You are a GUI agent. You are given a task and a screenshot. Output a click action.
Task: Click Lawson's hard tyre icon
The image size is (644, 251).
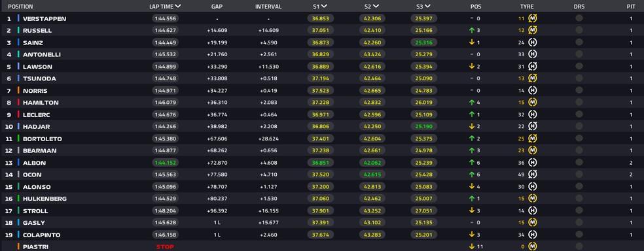[533, 67]
